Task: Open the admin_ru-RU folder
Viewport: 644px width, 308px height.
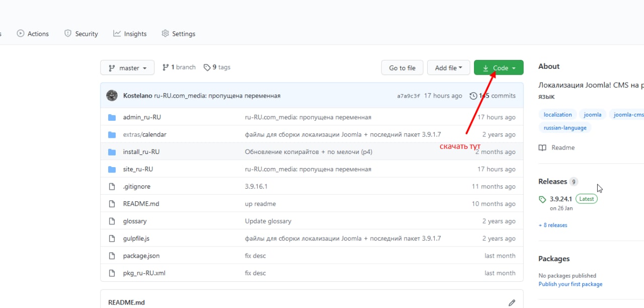Action: tap(142, 117)
